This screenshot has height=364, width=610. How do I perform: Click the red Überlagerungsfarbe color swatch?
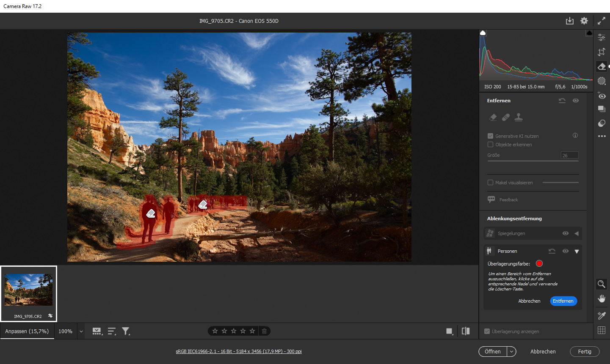539,263
